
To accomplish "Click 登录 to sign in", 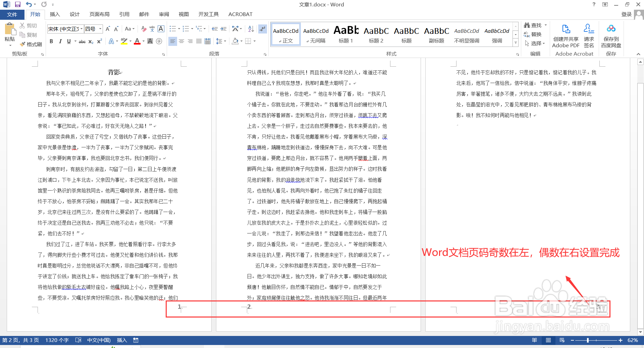I will click(x=626, y=14).
